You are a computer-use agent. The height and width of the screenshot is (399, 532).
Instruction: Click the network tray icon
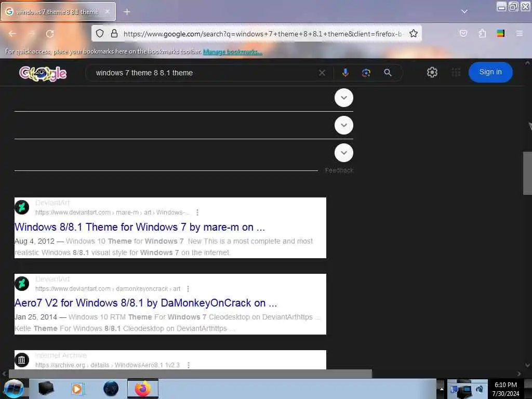click(x=465, y=391)
